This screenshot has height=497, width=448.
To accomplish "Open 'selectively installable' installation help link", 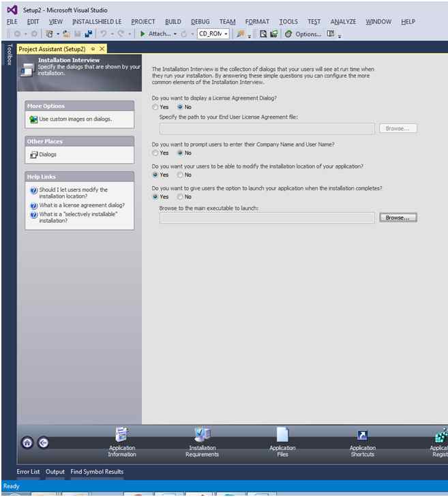I will [x=78, y=217].
